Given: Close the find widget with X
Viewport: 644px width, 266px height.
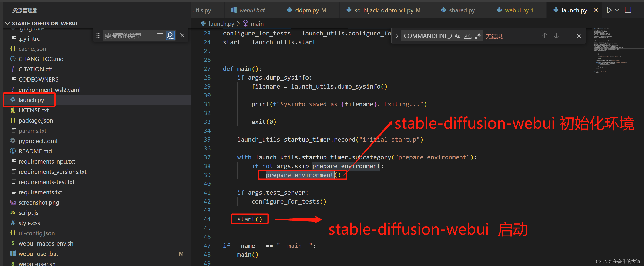Looking at the screenshot, I should [579, 36].
